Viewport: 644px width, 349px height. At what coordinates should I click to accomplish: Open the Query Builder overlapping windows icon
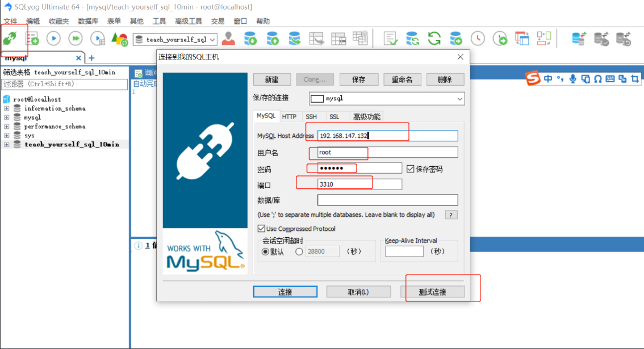pyautogui.click(x=522, y=39)
